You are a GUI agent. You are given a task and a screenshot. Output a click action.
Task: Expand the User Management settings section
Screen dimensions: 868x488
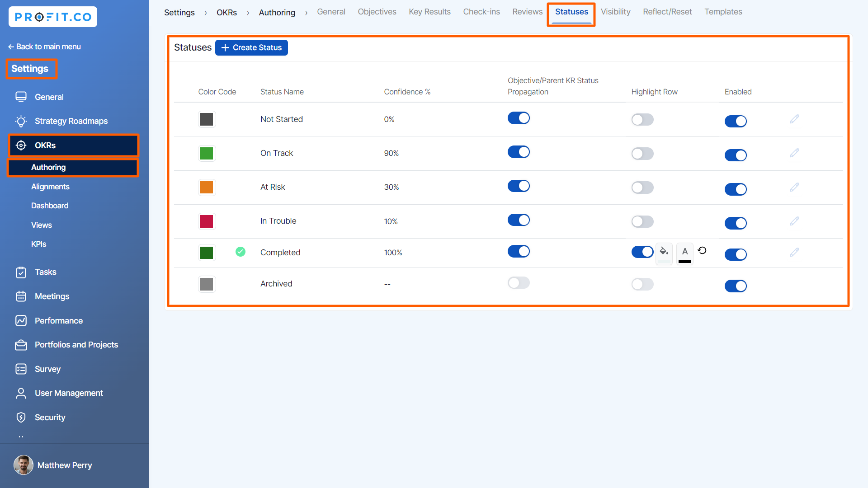tap(69, 393)
